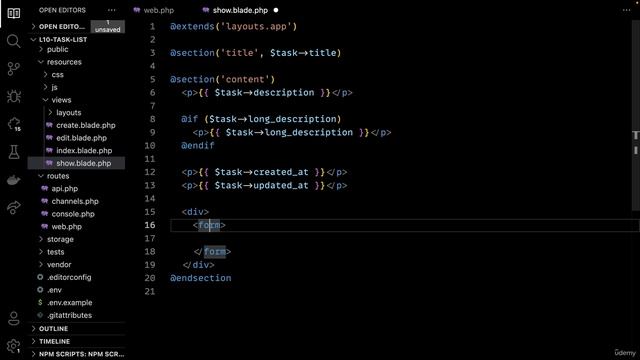
Task: Click the closing </div> tag
Action: (198, 265)
